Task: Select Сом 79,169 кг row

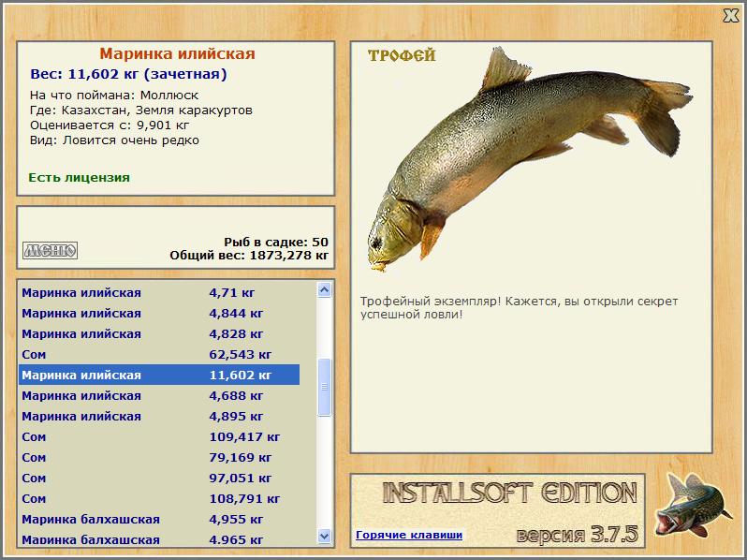Action: click(x=159, y=458)
